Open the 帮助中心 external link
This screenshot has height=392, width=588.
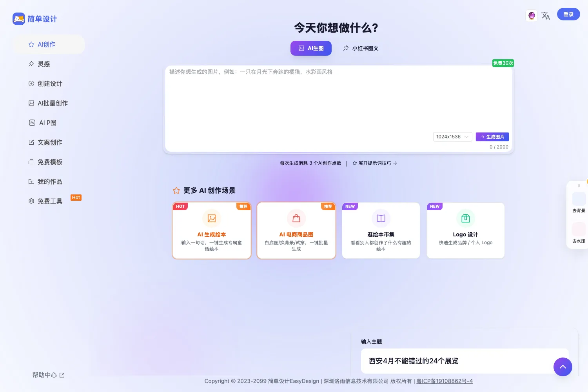coord(48,375)
